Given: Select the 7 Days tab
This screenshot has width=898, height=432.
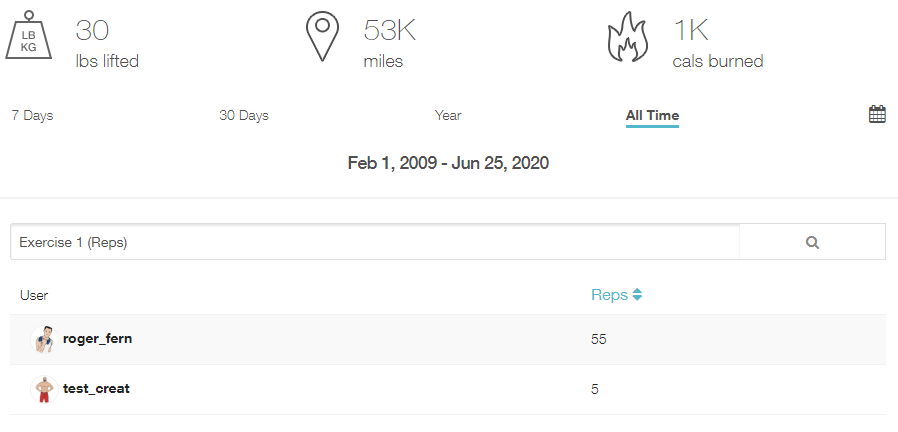Looking at the screenshot, I should pyautogui.click(x=32, y=116).
